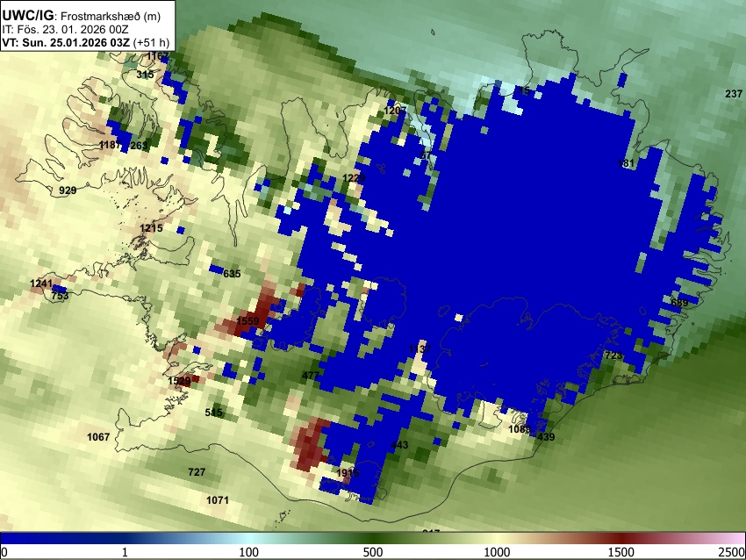The width and height of the screenshot is (746, 560).
Task: Click the 1559 value on the red patch
Action: 247,321
